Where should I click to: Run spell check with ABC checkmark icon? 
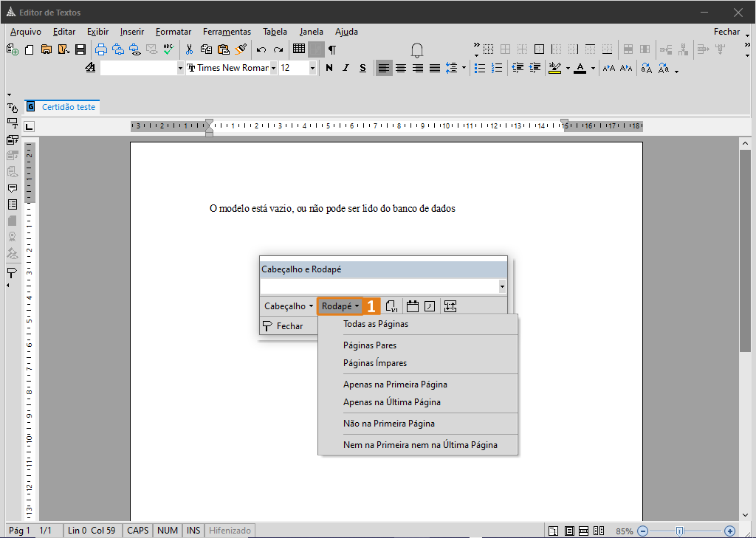168,49
